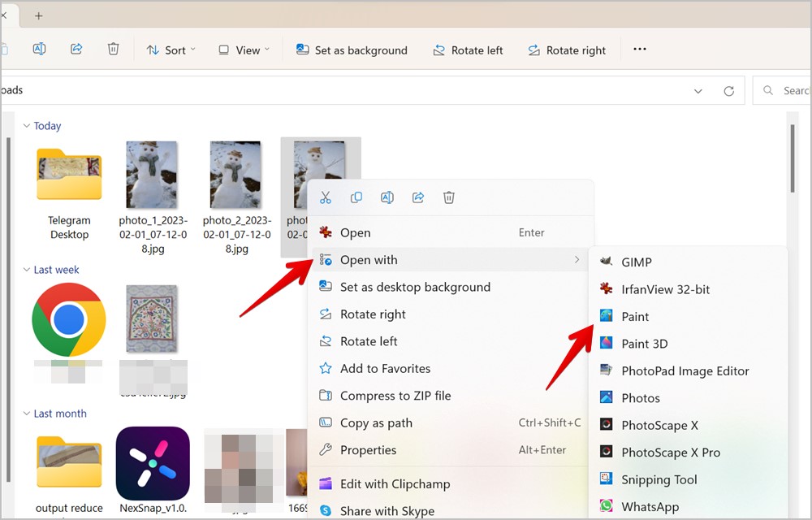
Task: Open the View dropdown
Action: coord(244,50)
